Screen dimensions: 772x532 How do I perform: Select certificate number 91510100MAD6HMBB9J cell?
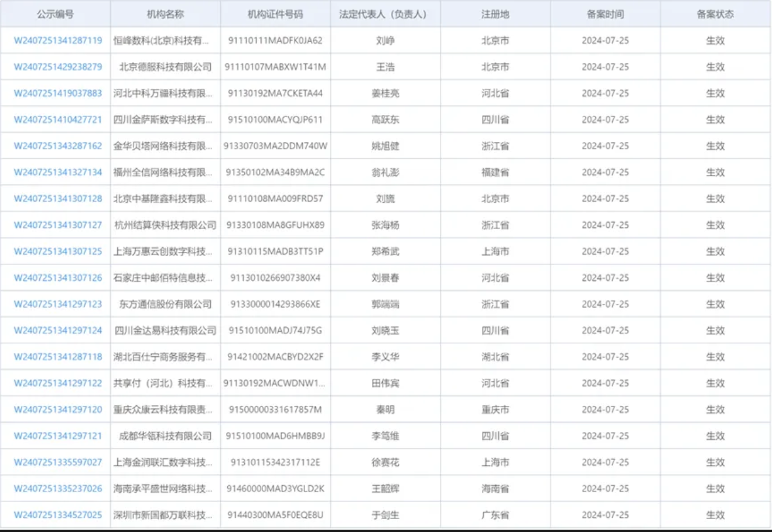[275, 436]
